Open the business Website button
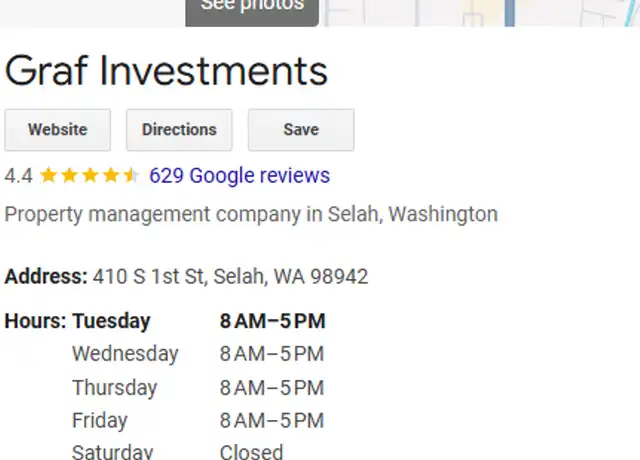Viewport: 640px width, 460px height. pyautogui.click(x=58, y=130)
